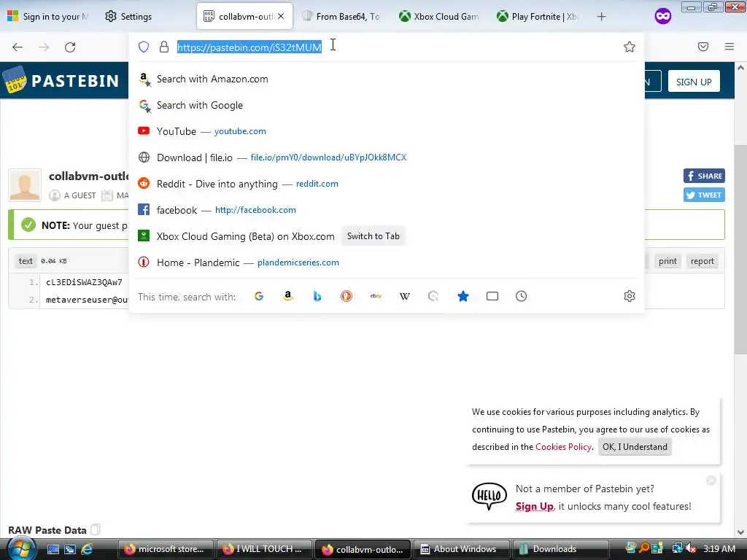Search this time with eBay icon
747x560 pixels.
coord(376,296)
